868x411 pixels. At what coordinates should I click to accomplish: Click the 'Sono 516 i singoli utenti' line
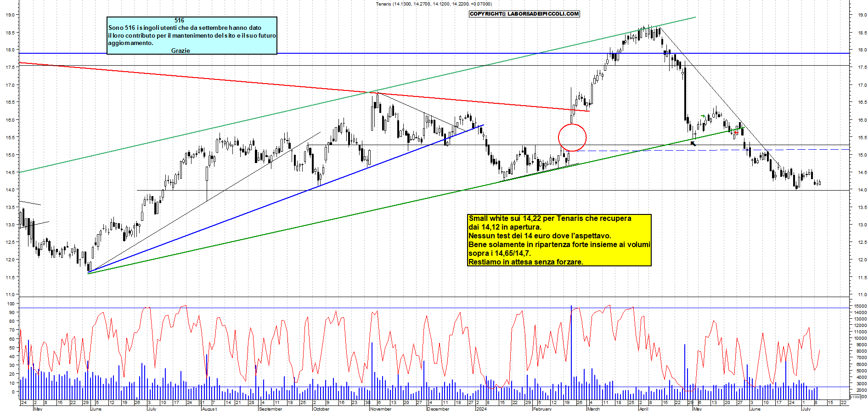coord(185,28)
